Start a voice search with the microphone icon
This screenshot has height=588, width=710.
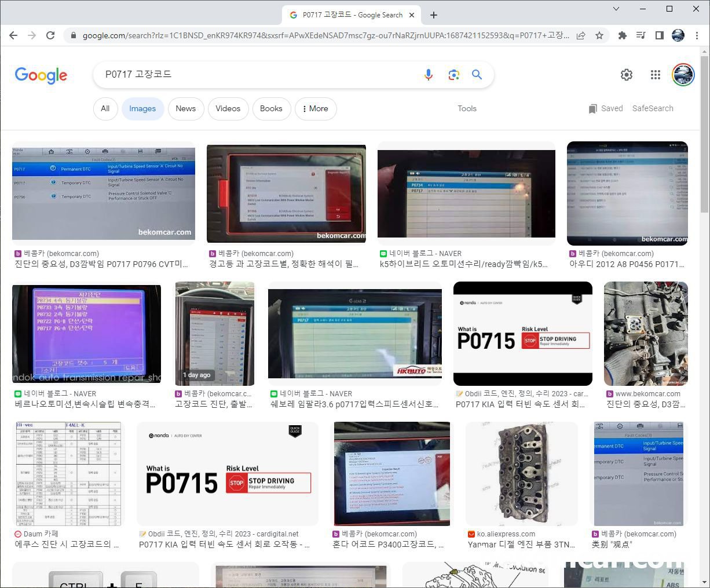click(429, 75)
